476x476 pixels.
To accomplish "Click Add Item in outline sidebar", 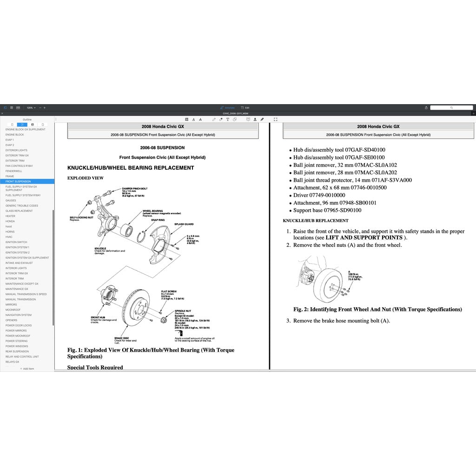I will click(x=27, y=369).
